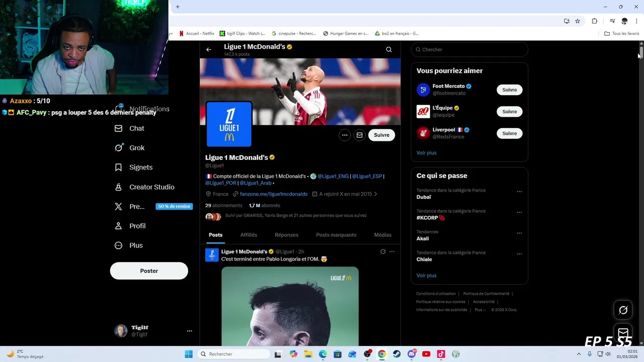Open the @Ligue1_ESP link
Image resolution: width=644 pixels, height=362 pixels.
tap(367, 176)
